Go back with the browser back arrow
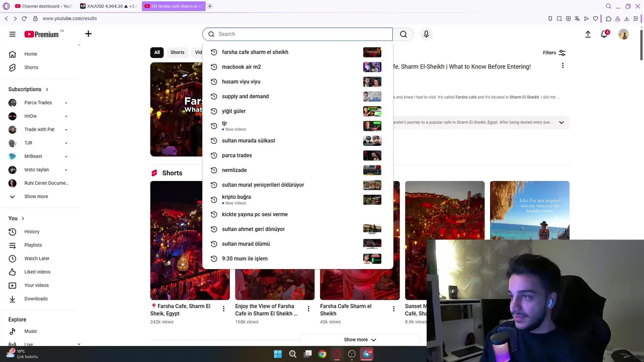The image size is (644, 362). click(x=6, y=19)
